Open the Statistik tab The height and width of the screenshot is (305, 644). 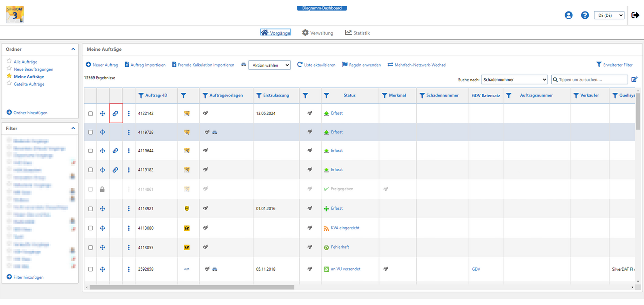point(357,33)
